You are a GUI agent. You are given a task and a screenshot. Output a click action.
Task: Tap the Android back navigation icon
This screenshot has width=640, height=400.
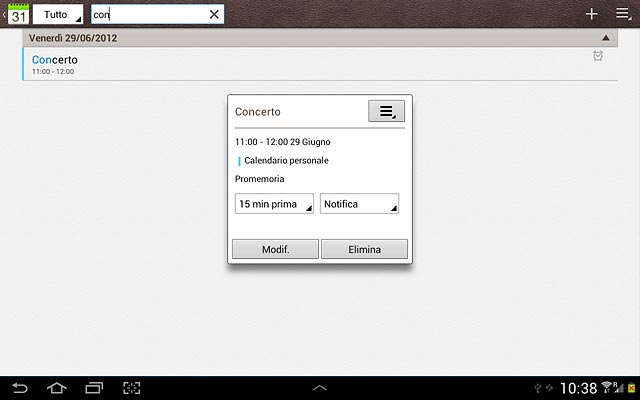point(20,388)
